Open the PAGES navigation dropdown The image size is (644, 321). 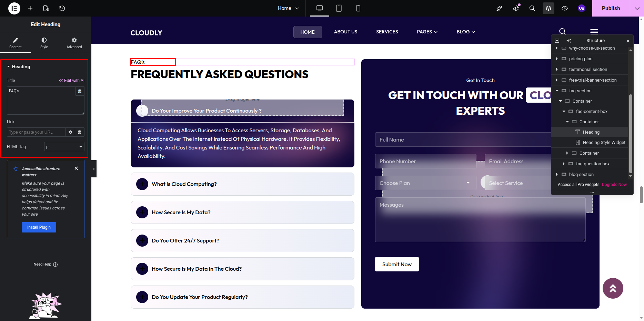pos(427,32)
